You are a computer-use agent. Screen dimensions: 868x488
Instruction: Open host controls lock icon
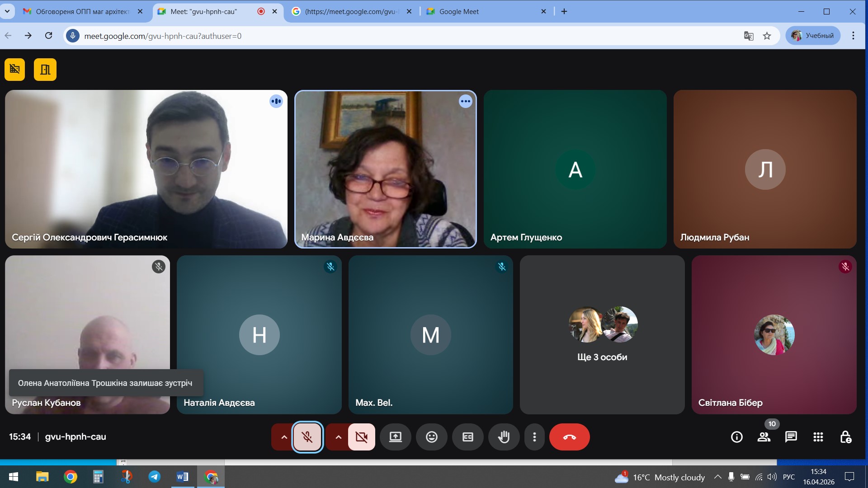(x=845, y=437)
